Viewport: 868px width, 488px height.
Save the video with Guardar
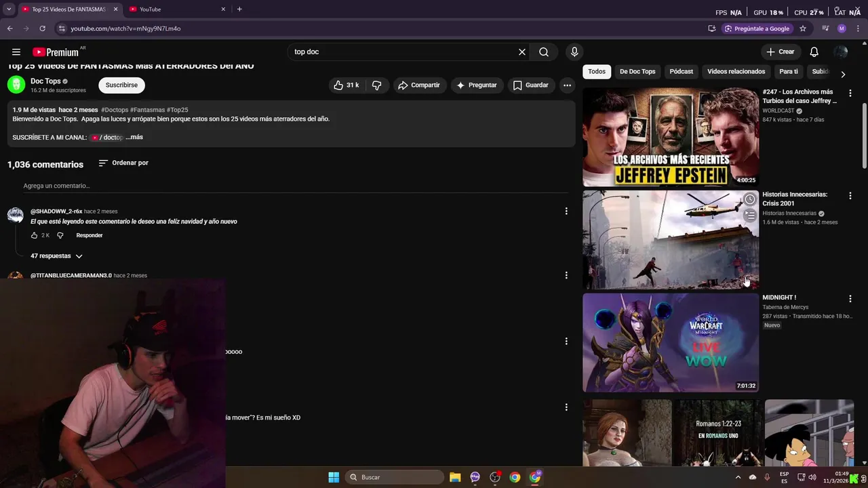pos(531,85)
